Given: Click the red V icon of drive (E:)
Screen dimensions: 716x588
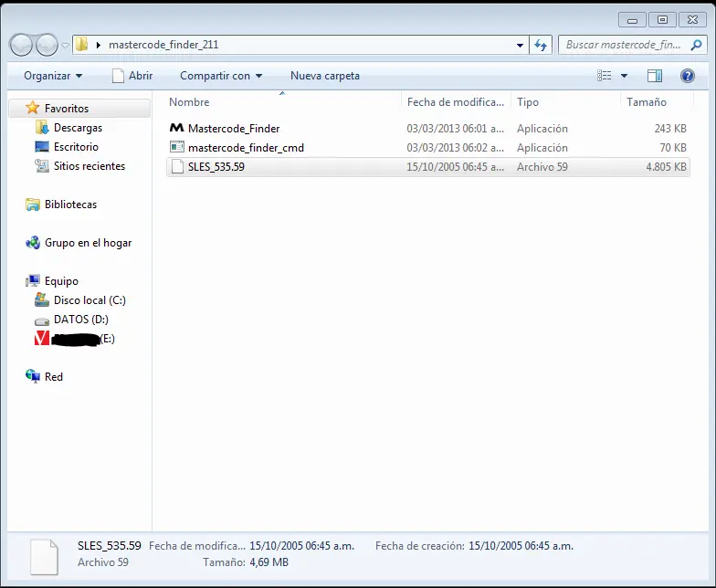Looking at the screenshot, I should (42, 338).
